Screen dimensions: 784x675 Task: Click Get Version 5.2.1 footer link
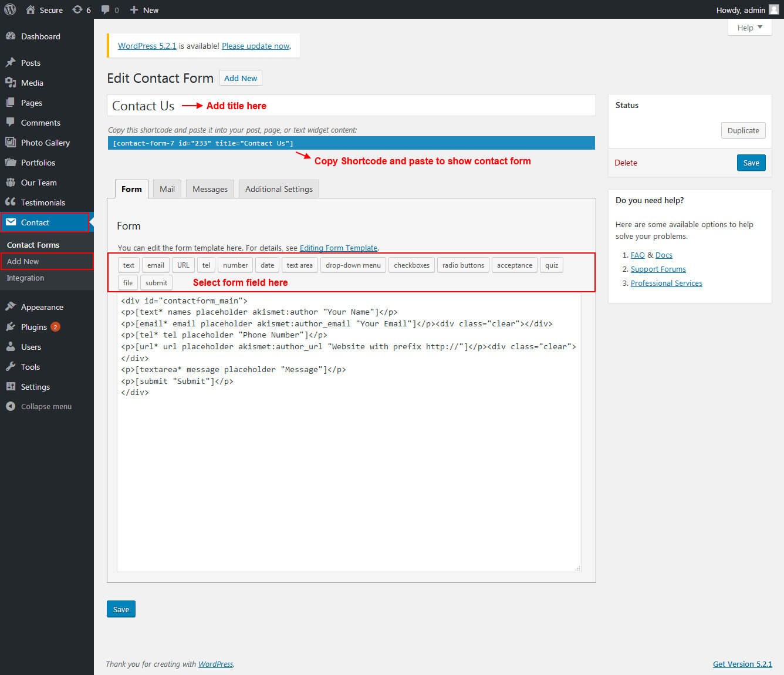pyautogui.click(x=742, y=664)
